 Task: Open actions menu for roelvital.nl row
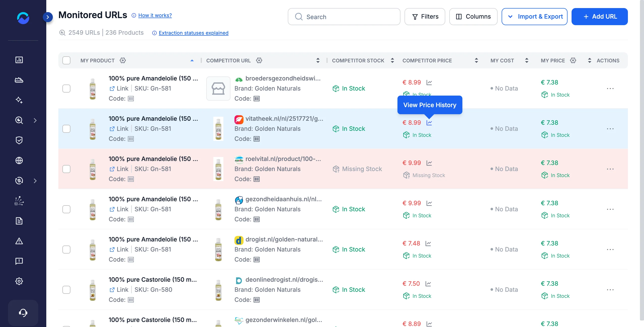610,169
